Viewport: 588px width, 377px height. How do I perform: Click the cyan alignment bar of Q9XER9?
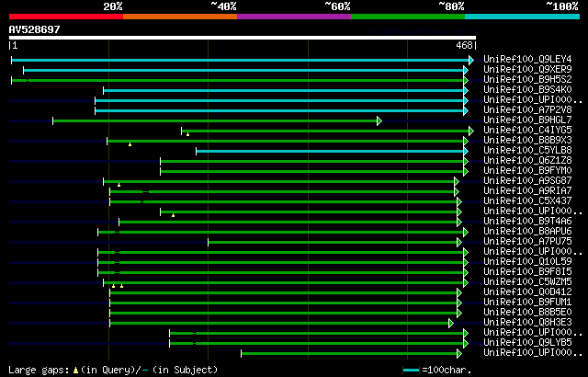click(243, 70)
